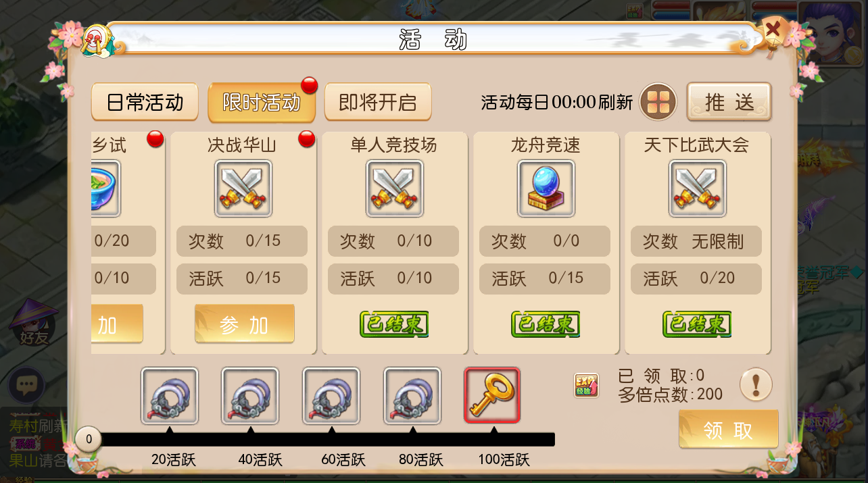Open the 好友 friends icon at left
The height and width of the screenshot is (483, 868).
point(34,324)
